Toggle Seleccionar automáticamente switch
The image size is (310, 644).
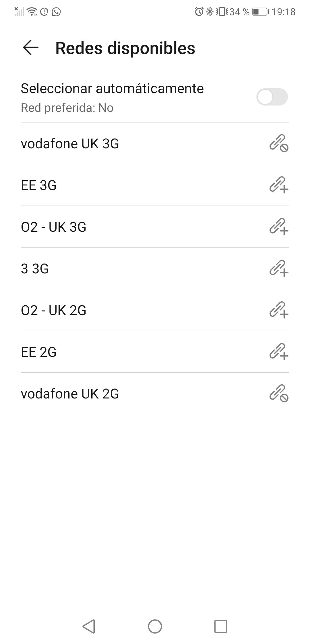click(272, 97)
